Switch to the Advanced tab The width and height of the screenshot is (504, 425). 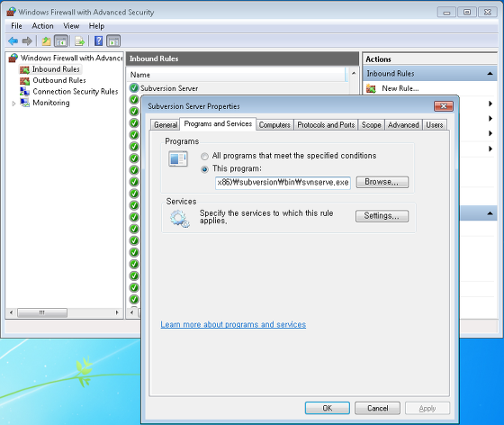point(403,125)
